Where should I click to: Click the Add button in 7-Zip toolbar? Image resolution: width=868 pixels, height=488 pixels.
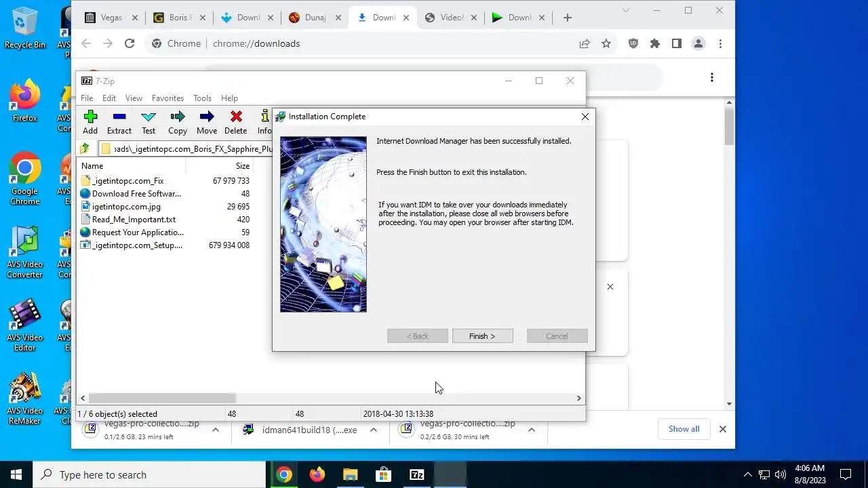[x=90, y=123]
